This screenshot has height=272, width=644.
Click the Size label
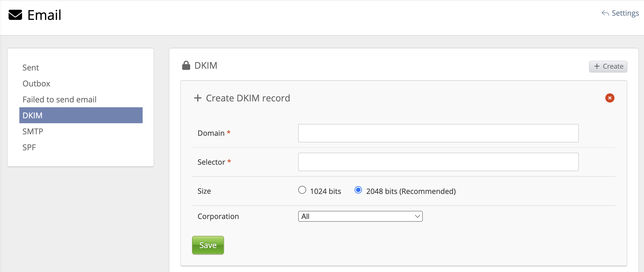tap(204, 191)
